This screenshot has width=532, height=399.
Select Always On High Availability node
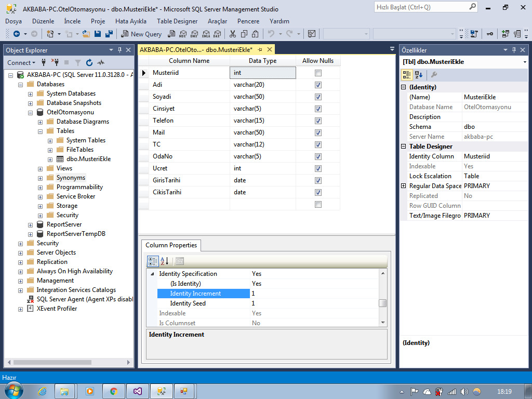pyautogui.click(x=75, y=271)
